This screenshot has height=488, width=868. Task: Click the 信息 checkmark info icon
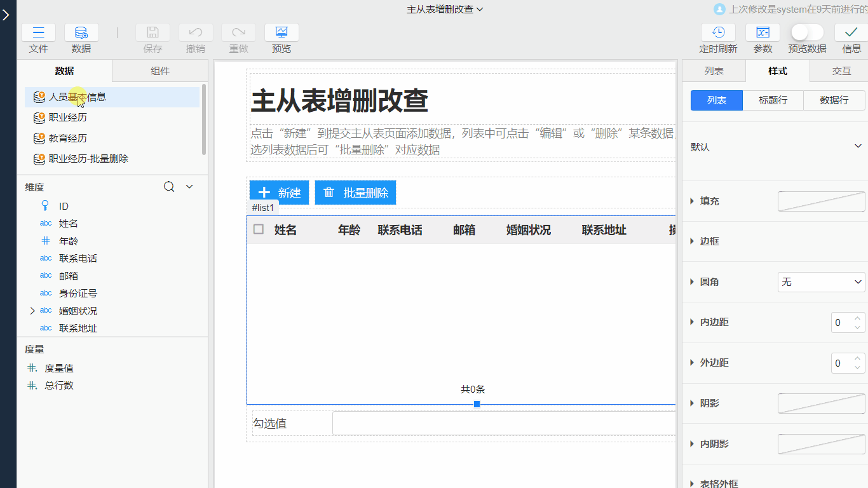851,32
